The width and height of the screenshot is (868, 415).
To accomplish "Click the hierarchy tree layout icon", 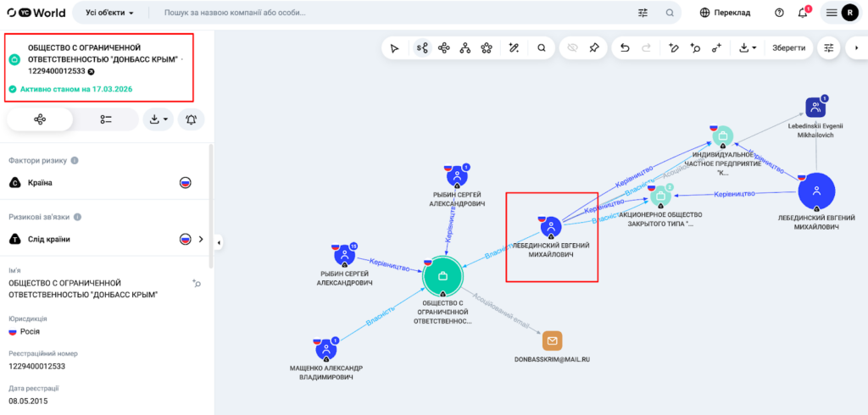I will (x=465, y=48).
